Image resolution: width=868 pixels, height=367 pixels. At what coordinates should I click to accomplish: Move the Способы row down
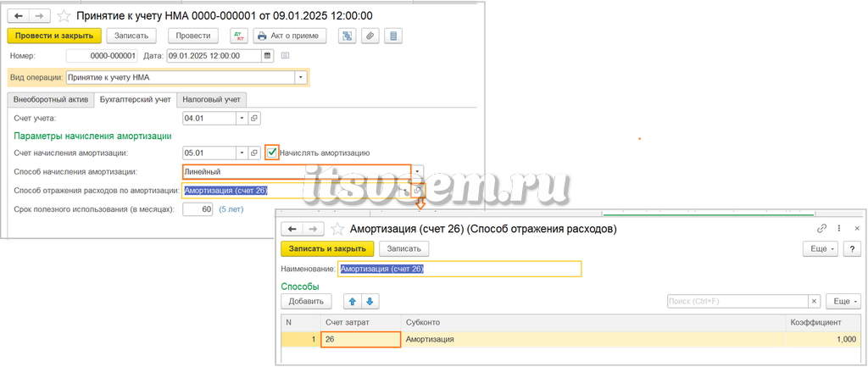pos(370,301)
